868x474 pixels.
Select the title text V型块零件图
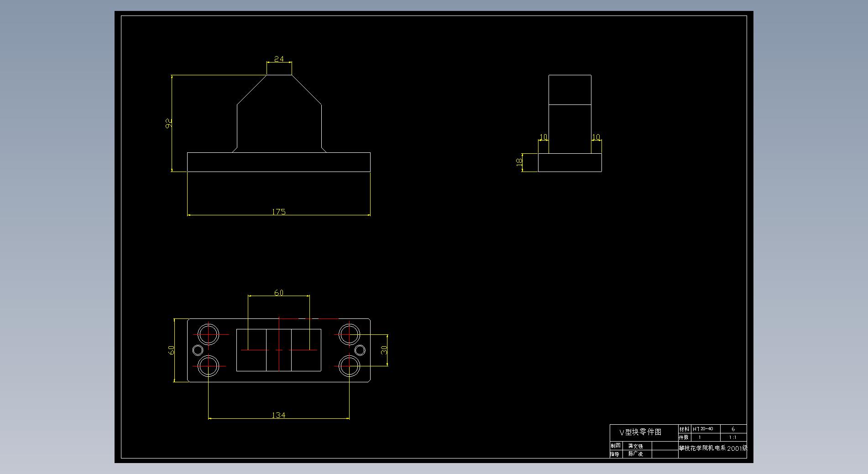point(640,432)
